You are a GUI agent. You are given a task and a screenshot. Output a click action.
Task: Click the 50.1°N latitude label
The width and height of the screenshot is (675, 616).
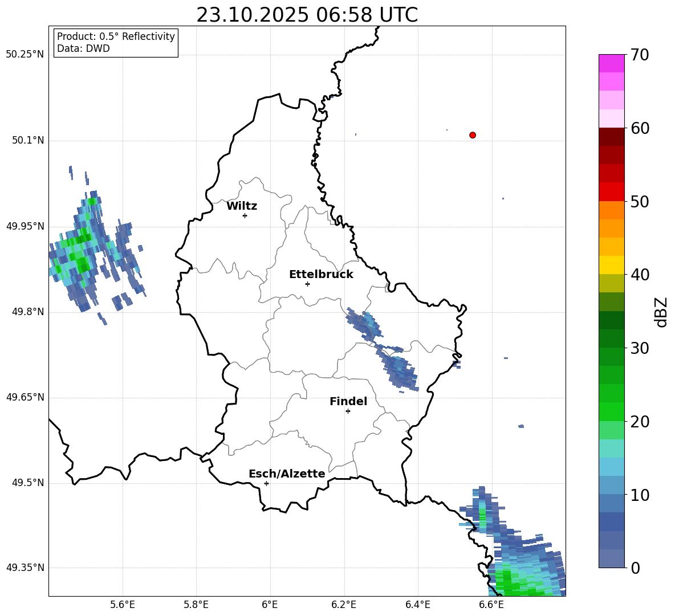point(28,141)
